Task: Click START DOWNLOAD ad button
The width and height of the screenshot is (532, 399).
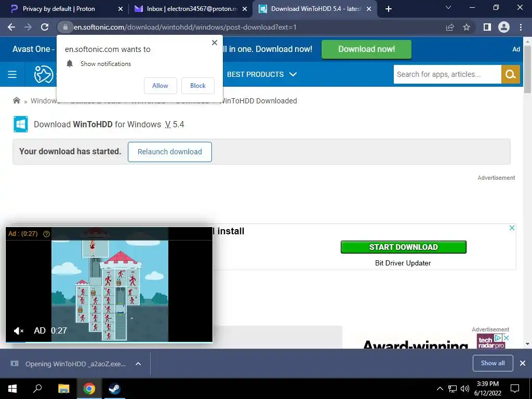Action: pos(403,247)
